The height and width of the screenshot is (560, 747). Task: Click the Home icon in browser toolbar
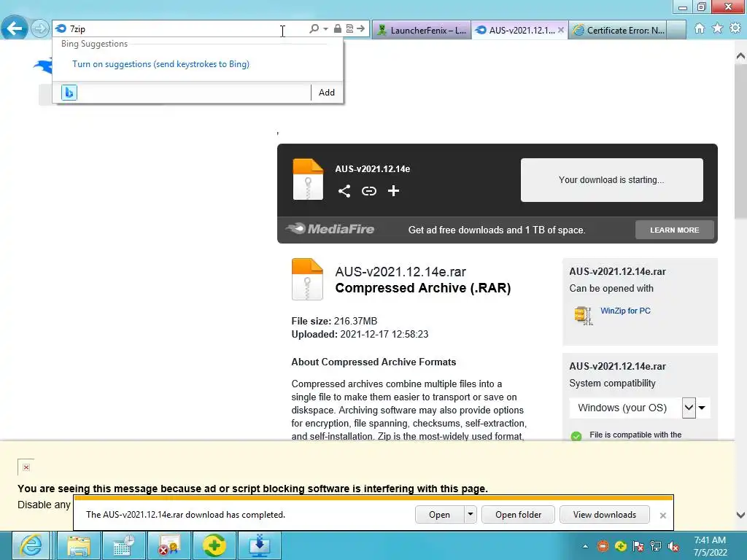point(700,28)
